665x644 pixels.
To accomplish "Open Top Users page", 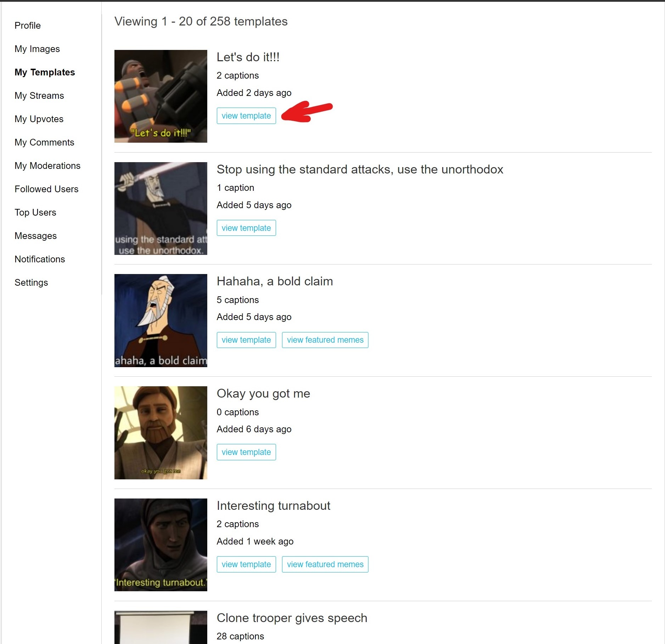I will (x=35, y=212).
